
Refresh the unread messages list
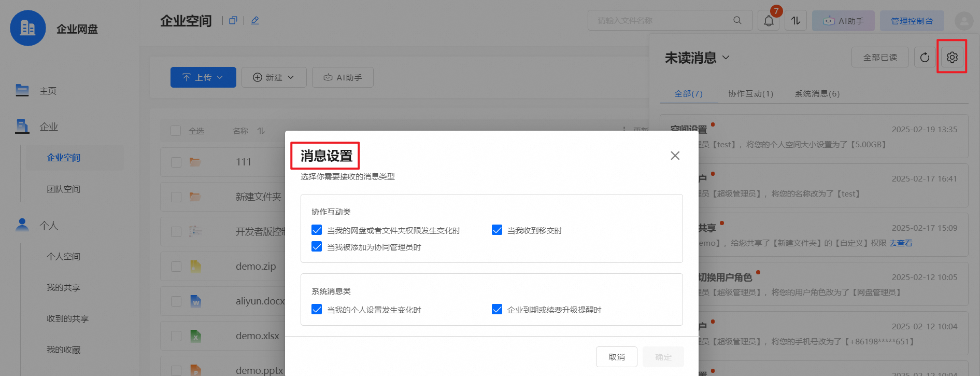(925, 57)
